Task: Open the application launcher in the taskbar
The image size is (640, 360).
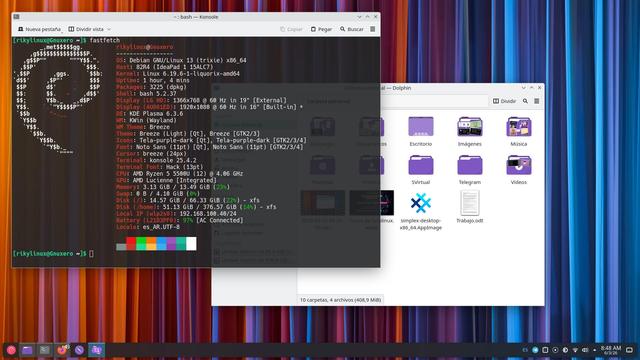Action: pos(11,350)
